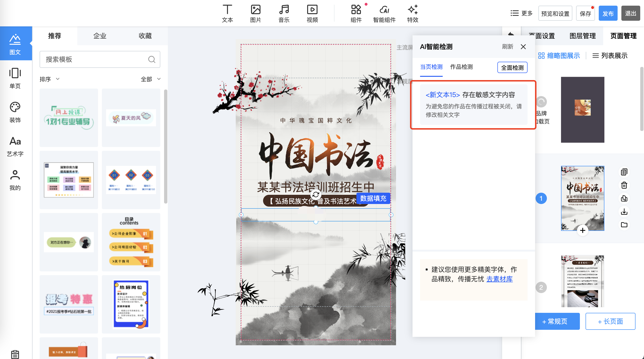
Task: Switch to the 企业 tab
Action: click(100, 36)
